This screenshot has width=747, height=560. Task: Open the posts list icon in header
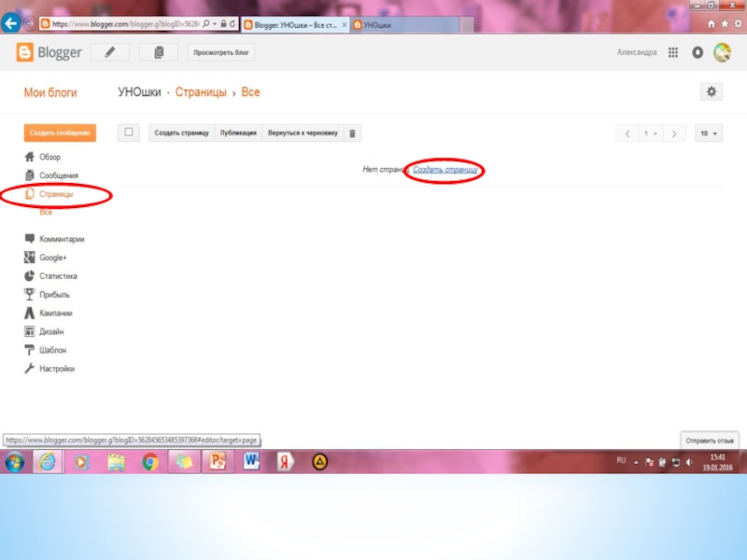coord(159,52)
